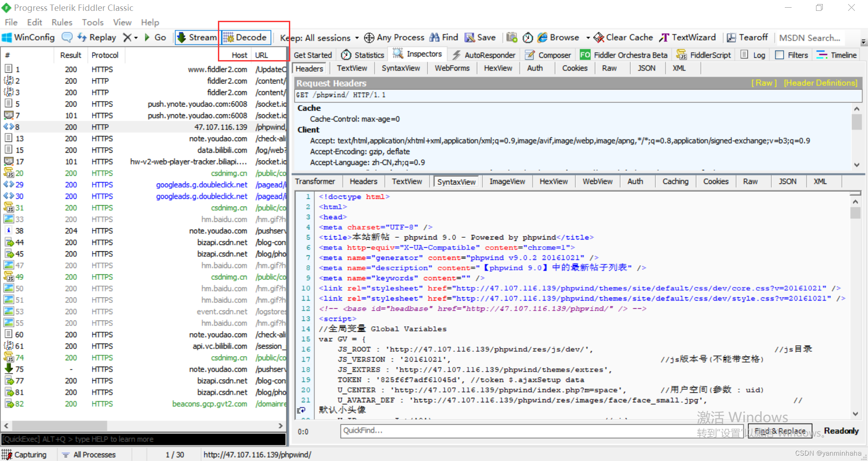Screen dimensions: 868x461
Task: Toggle the Decode button
Action: 246,38
